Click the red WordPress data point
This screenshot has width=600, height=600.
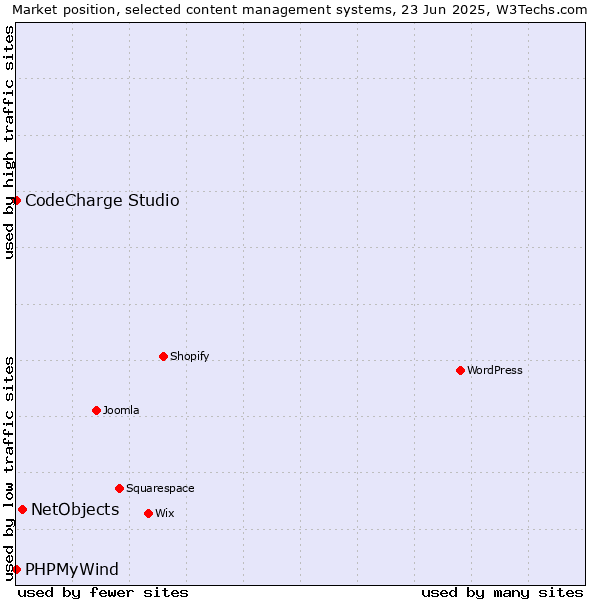coord(460,370)
